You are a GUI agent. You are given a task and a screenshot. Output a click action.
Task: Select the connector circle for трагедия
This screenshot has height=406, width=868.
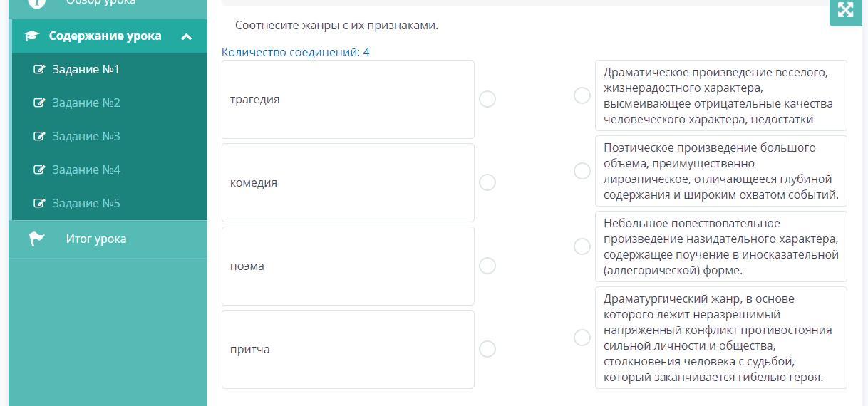click(x=487, y=99)
